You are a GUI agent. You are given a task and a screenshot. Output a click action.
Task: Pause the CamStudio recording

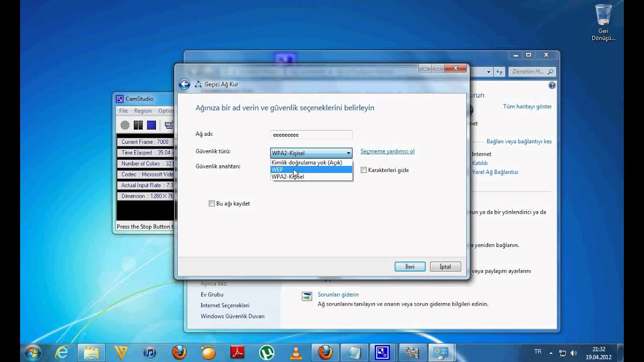[x=138, y=125]
